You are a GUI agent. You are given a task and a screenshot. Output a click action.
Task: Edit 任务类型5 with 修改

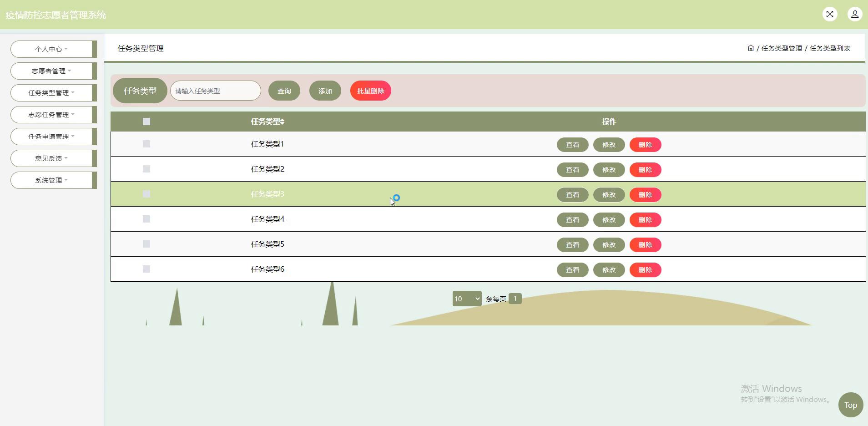(609, 245)
